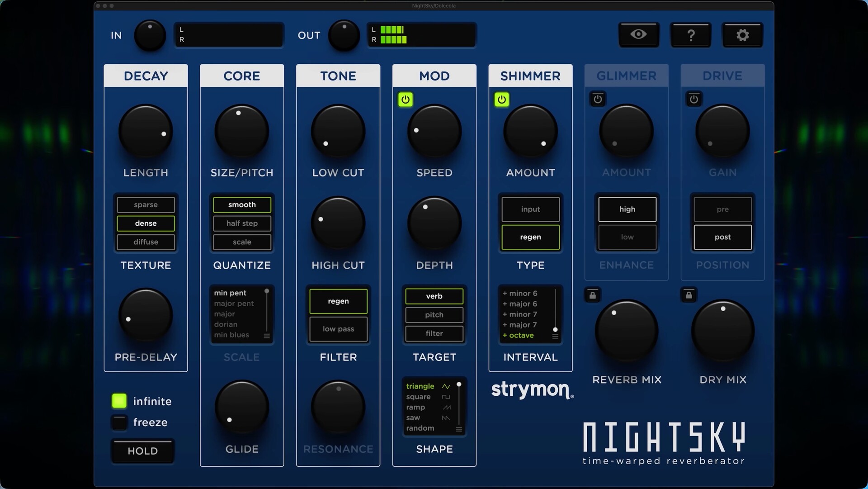Enable the DRIVE section power icon
This screenshot has width=868, height=489.
pos(694,99)
